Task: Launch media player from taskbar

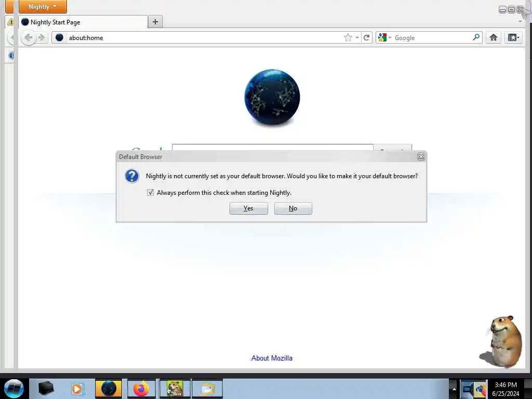Action: (x=77, y=389)
